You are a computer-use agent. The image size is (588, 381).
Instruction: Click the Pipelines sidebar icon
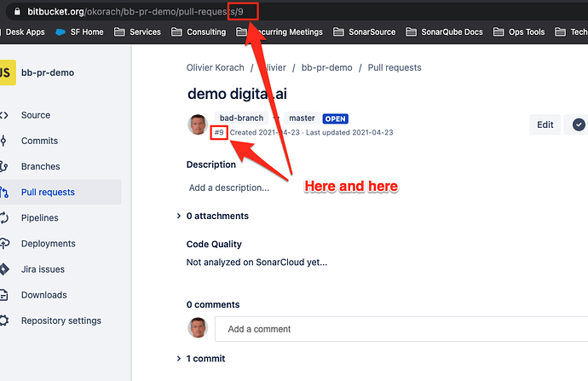(x=3, y=218)
